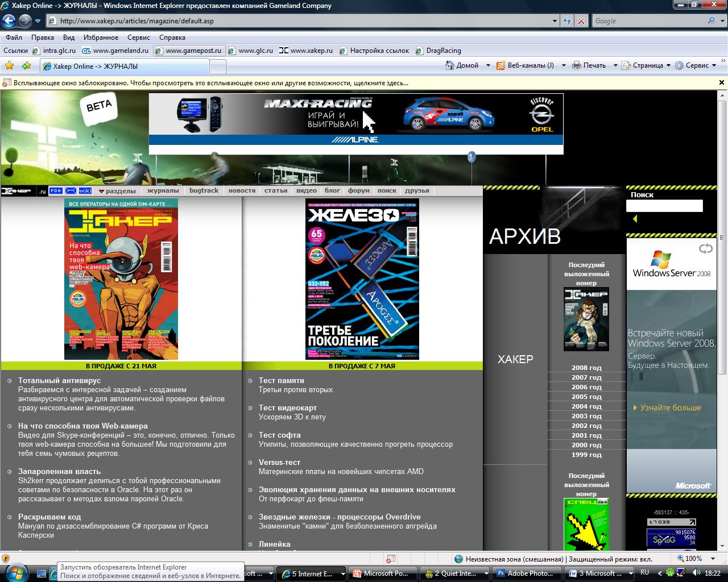Image resolution: width=728 pixels, height=582 pixels.
Task: Switch to the Quiet Internet taskbar group
Action: [455, 573]
